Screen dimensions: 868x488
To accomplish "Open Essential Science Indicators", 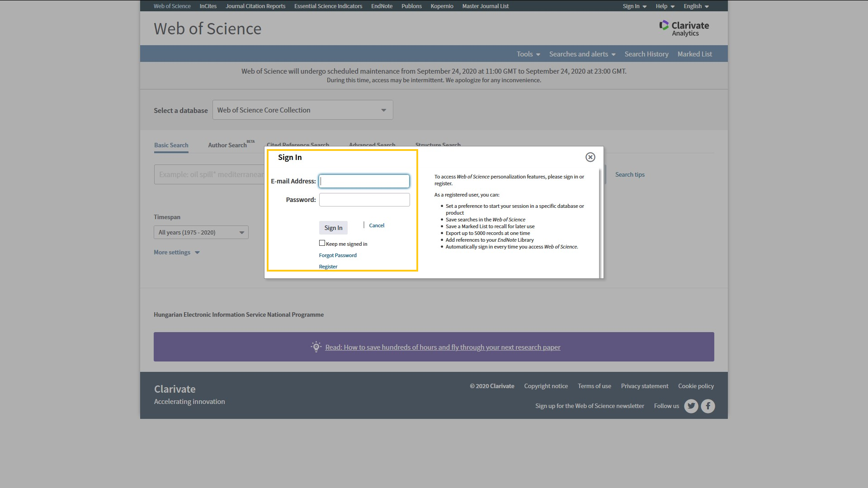I will (328, 6).
